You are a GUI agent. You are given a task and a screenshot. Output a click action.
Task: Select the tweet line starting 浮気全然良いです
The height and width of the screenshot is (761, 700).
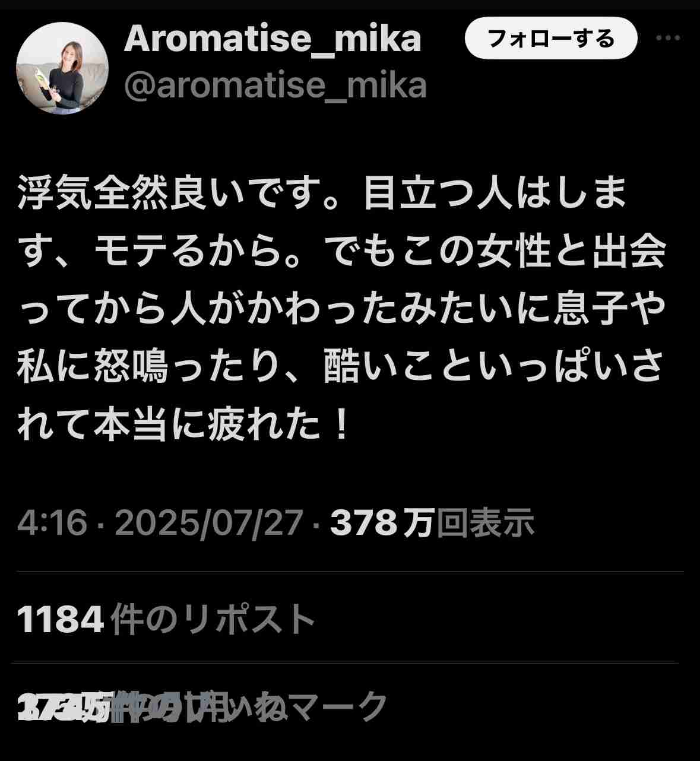[x=322, y=194]
